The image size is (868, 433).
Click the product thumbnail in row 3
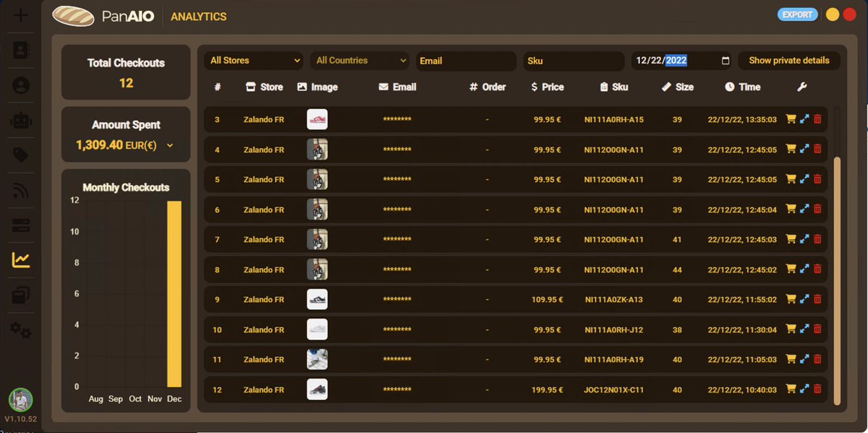tap(317, 119)
